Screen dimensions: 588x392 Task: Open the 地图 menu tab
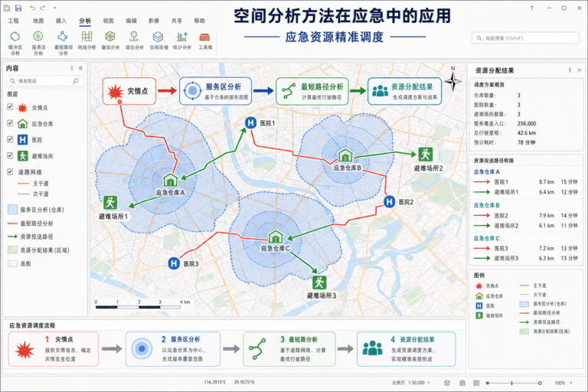pyautogui.click(x=38, y=21)
